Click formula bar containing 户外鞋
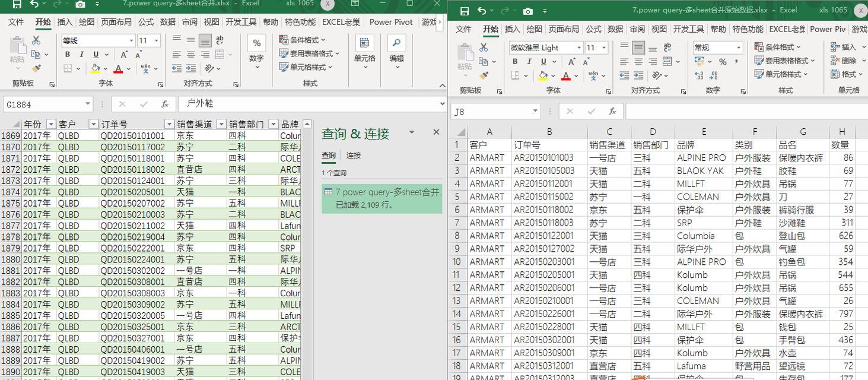Image resolution: width=868 pixels, height=380 pixels. point(311,104)
